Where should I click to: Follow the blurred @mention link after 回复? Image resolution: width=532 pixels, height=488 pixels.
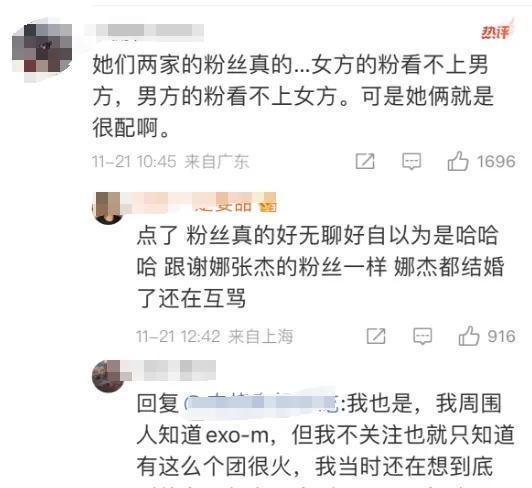[262, 403]
